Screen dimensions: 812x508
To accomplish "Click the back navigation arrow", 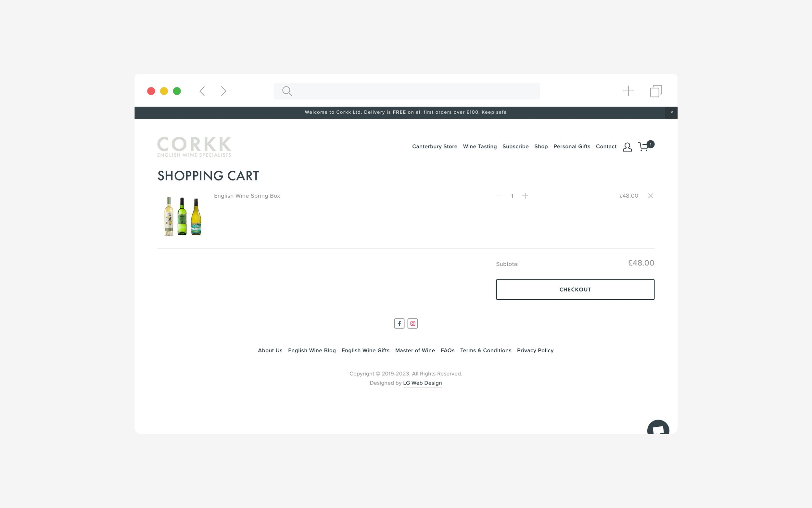I will (x=203, y=91).
